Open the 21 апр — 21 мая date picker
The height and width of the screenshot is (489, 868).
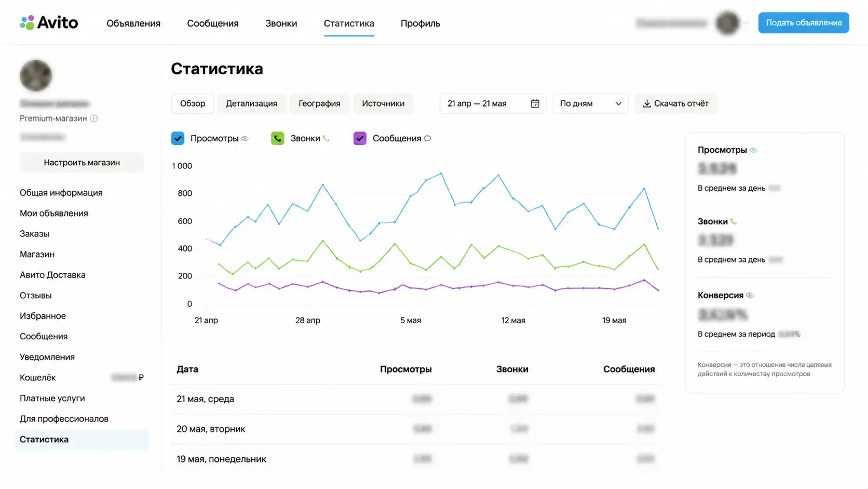point(493,103)
